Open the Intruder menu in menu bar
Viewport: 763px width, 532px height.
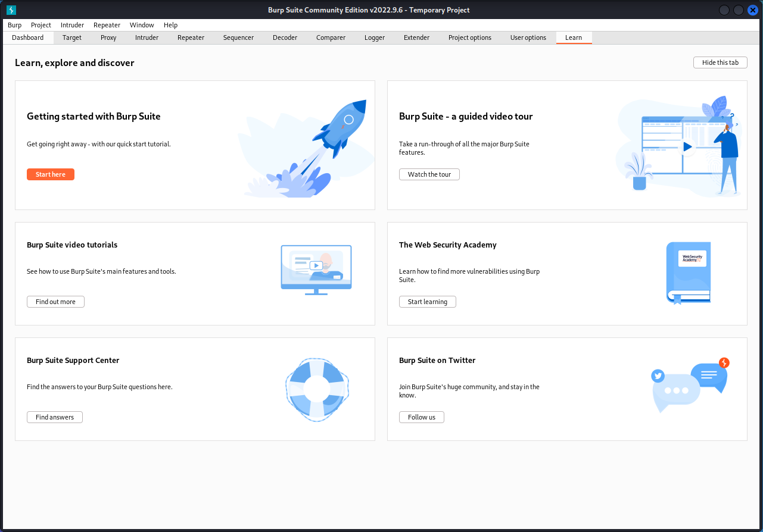click(72, 25)
